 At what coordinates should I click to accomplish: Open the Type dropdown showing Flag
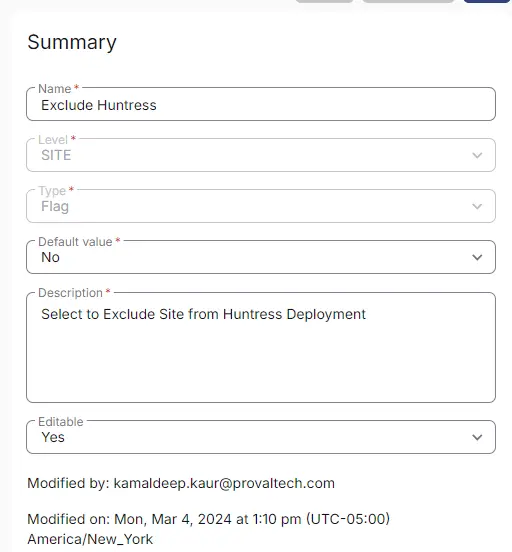pyautogui.click(x=261, y=206)
